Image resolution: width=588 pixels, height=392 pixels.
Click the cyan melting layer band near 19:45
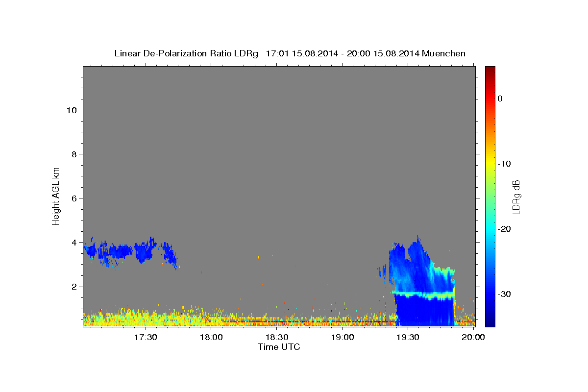(x=423, y=295)
